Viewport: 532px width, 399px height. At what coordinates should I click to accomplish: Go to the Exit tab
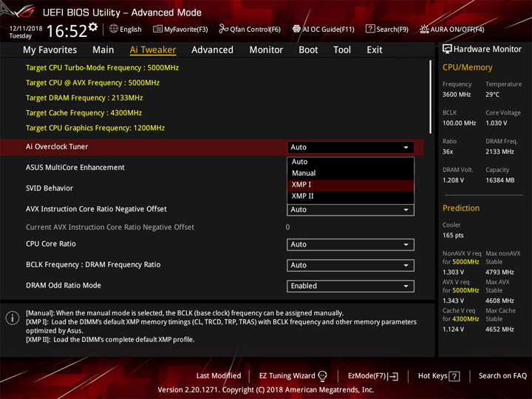pyautogui.click(x=374, y=50)
